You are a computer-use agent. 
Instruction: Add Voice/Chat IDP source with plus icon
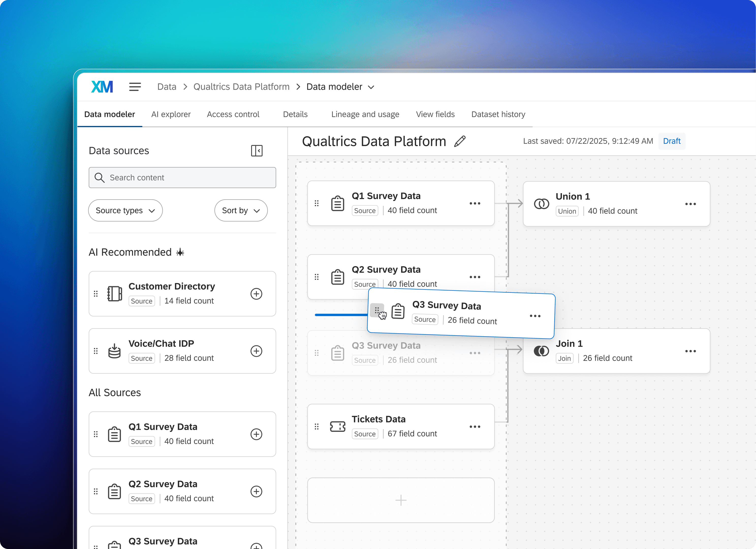pos(256,351)
